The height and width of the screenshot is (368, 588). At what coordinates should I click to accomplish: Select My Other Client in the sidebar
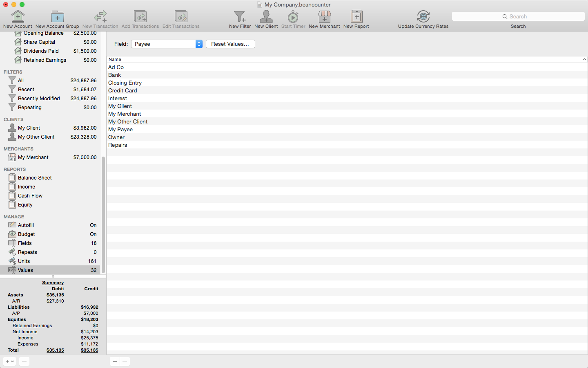coord(36,137)
